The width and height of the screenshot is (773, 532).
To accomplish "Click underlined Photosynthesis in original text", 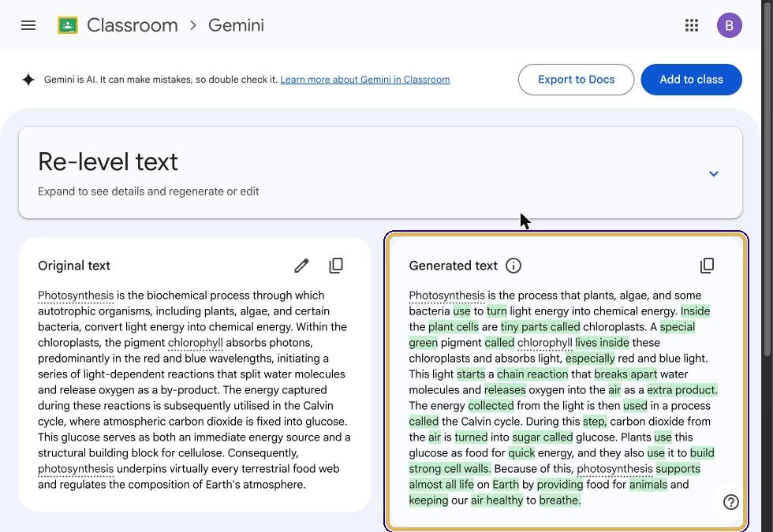I will coord(76,295).
